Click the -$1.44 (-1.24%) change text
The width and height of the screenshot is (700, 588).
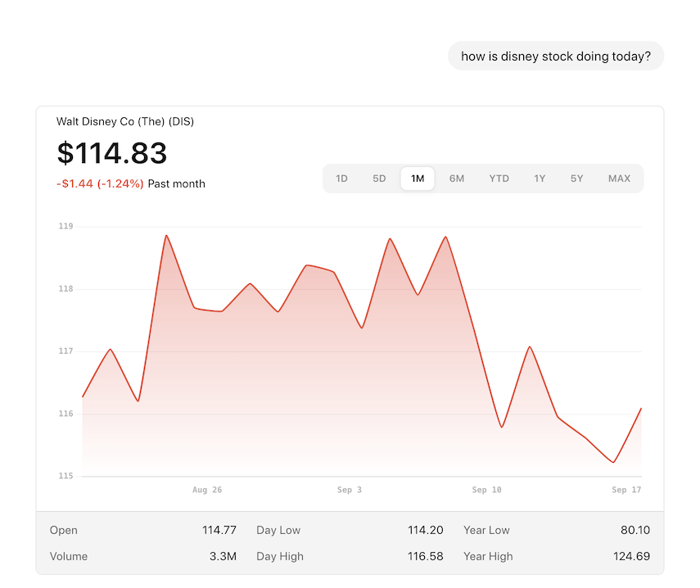[100, 184]
